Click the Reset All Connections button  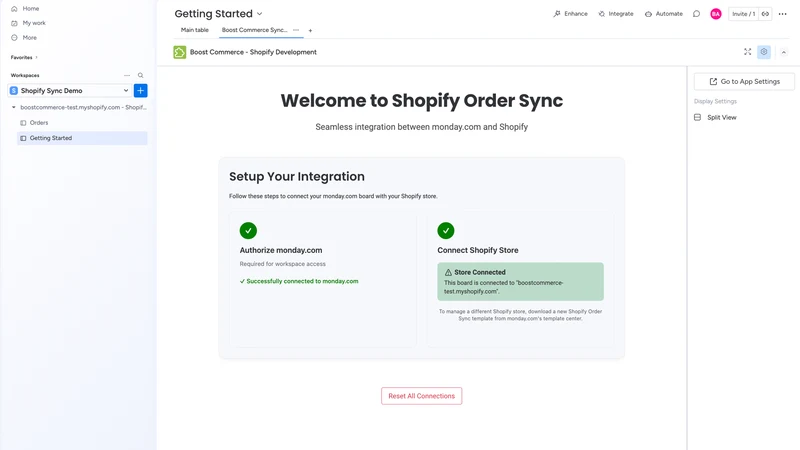click(421, 396)
